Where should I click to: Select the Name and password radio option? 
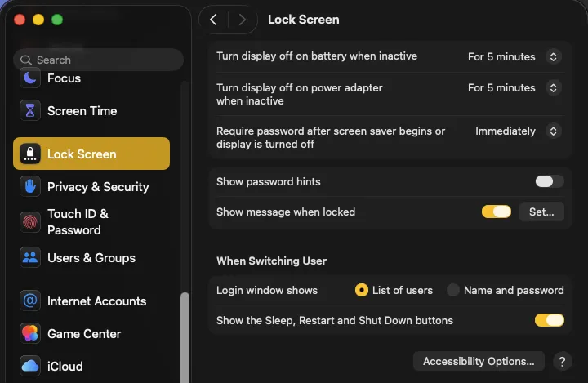(x=453, y=290)
